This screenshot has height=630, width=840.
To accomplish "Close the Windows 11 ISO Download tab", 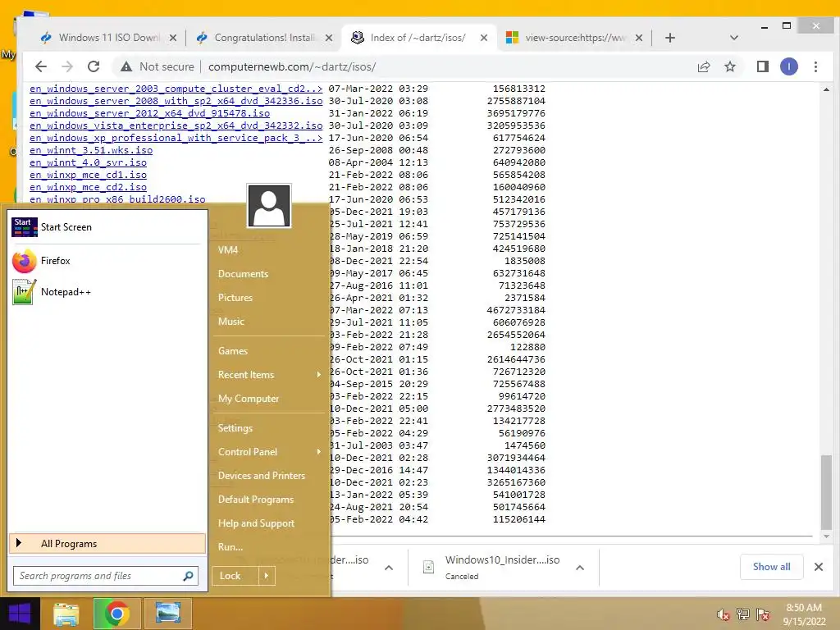I will pyautogui.click(x=172, y=38).
